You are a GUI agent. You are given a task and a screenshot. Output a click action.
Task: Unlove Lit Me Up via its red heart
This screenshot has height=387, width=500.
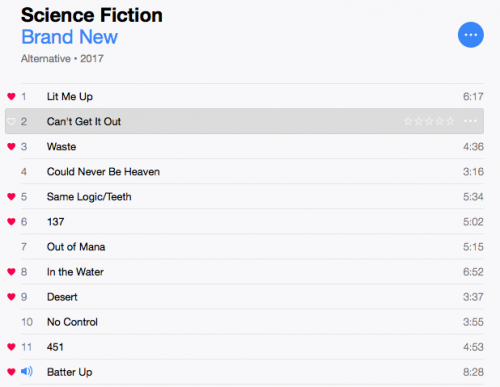(11, 96)
